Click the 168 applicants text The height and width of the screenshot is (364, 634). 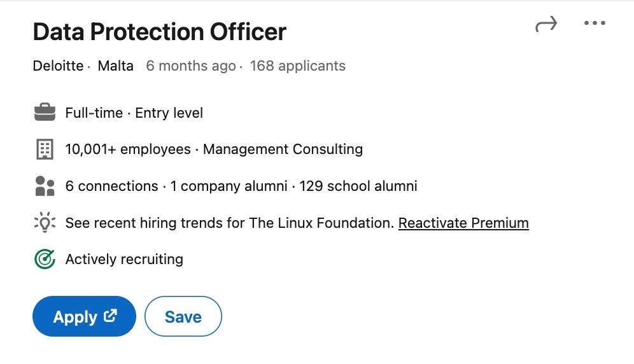pos(297,66)
